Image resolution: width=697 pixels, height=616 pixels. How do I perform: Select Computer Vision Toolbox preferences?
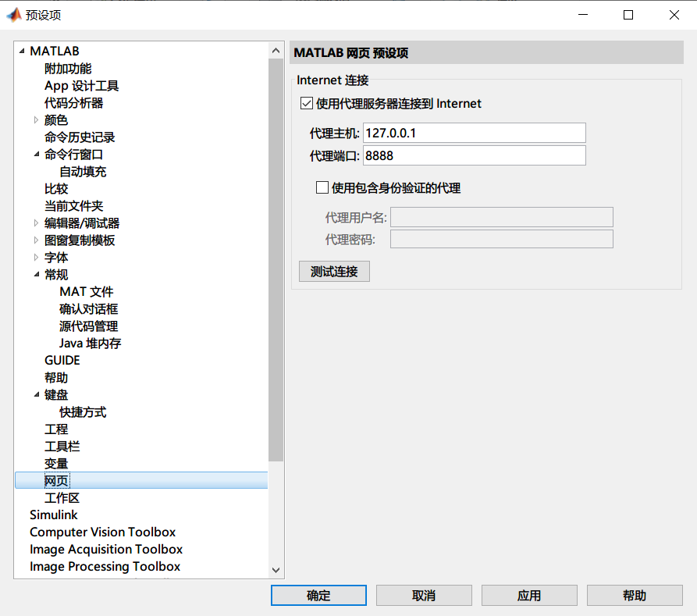[102, 532]
